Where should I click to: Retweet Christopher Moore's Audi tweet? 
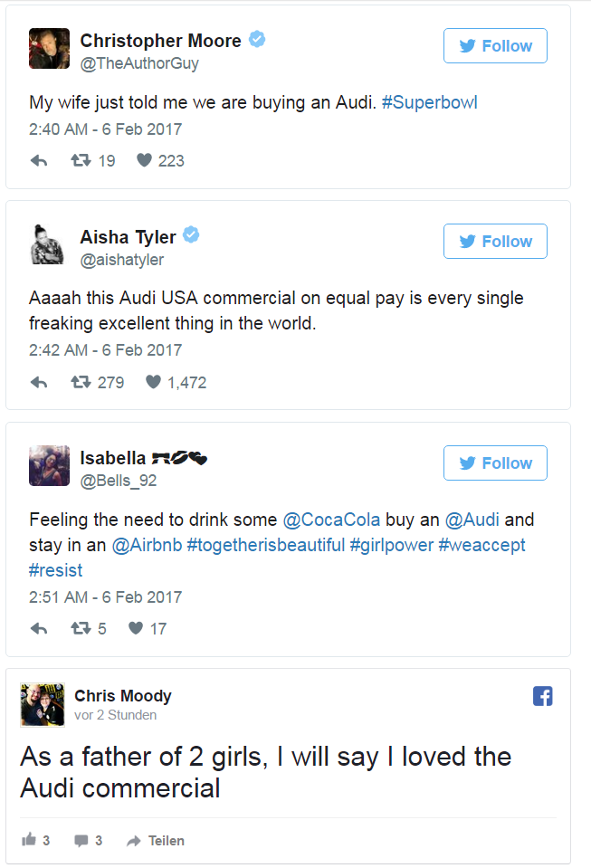click(x=81, y=161)
